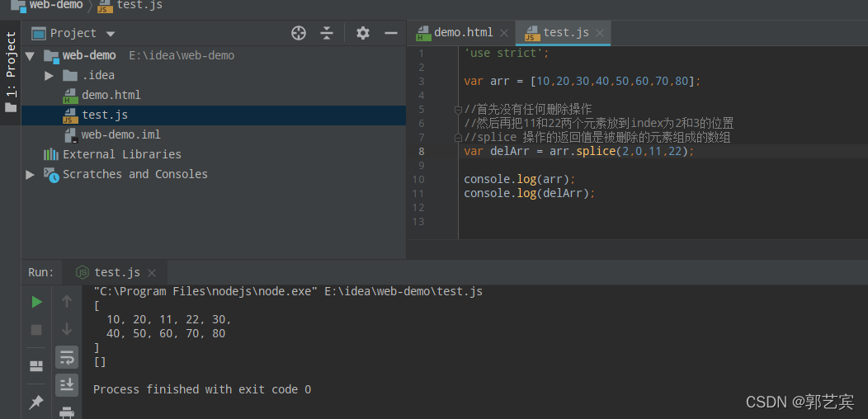The image size is (868, 419).
Task: Select Scratches and Consoles item
Action: [x=135, y=174]
